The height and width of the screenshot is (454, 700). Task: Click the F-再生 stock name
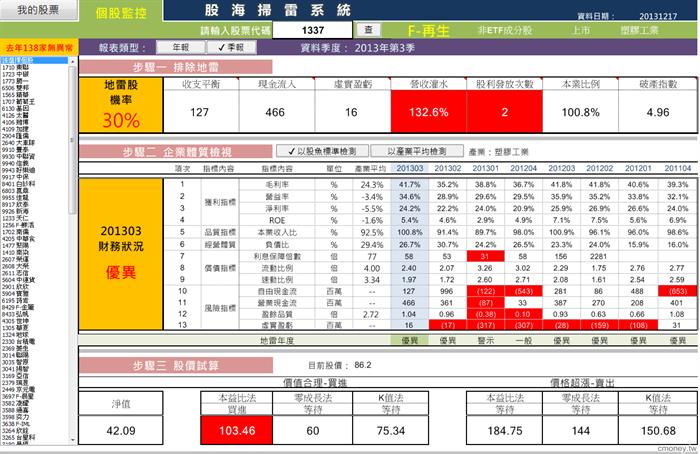coord(429,31)
